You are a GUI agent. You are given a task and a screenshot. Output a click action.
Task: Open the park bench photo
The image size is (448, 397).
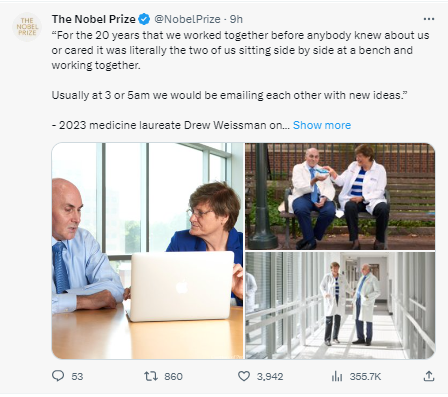pyautogui.click(x=340, y=196)
